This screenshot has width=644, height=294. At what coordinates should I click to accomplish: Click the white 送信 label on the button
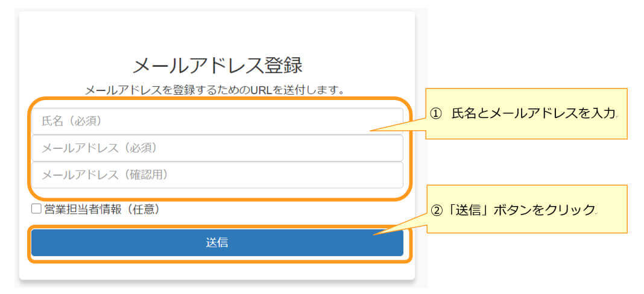pyautogui.click(x=217, y=243)
